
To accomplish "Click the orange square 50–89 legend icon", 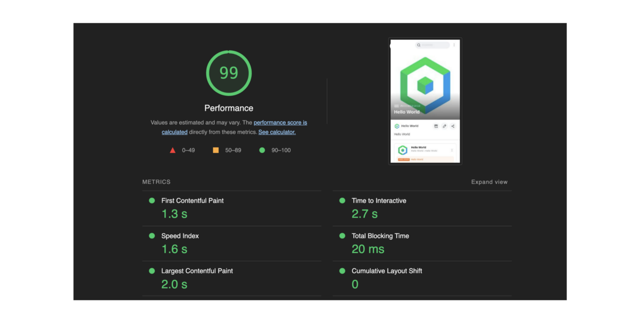I will (216, 150).
